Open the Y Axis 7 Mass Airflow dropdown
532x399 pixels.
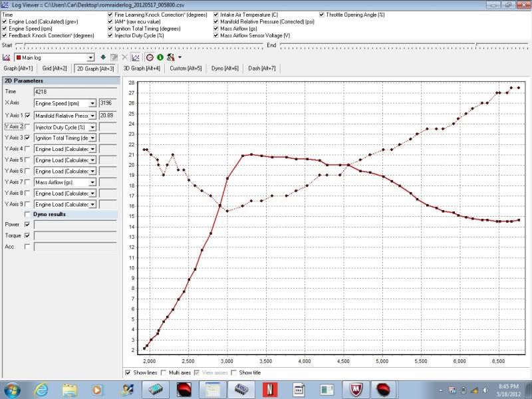tap(92, 182)
